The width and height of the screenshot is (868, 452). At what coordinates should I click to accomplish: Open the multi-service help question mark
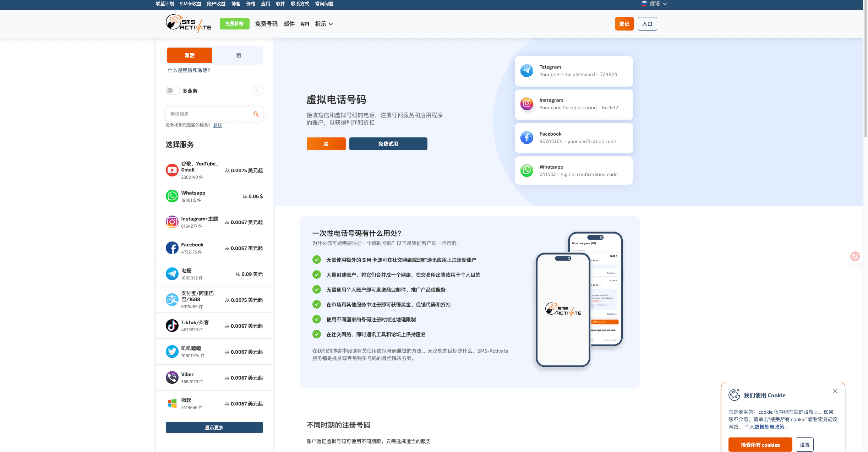(258, 91)
